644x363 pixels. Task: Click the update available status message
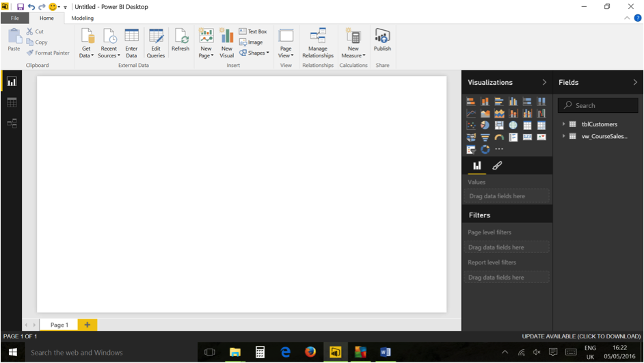[581, 336]
